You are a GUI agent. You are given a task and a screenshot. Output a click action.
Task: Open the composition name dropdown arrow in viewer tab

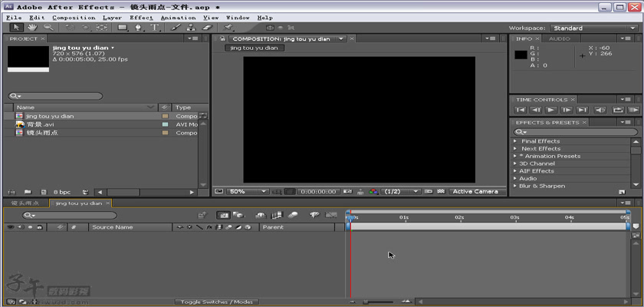tap(341, 39)
